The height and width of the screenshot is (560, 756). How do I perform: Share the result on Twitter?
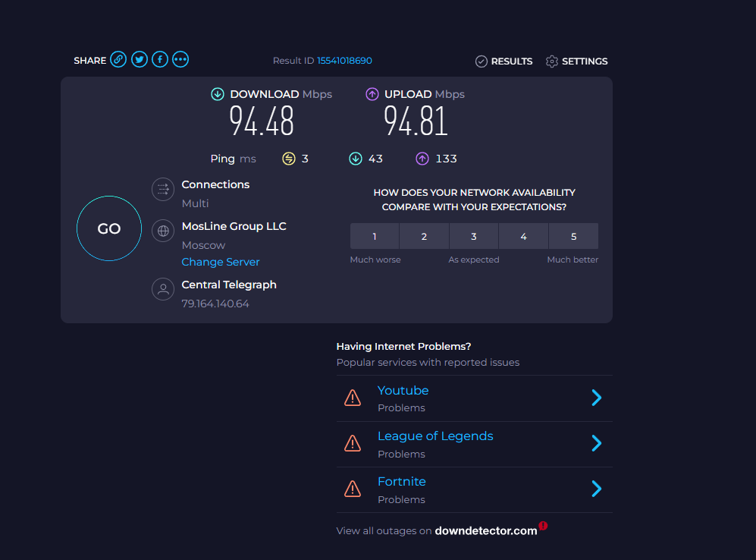140,59
